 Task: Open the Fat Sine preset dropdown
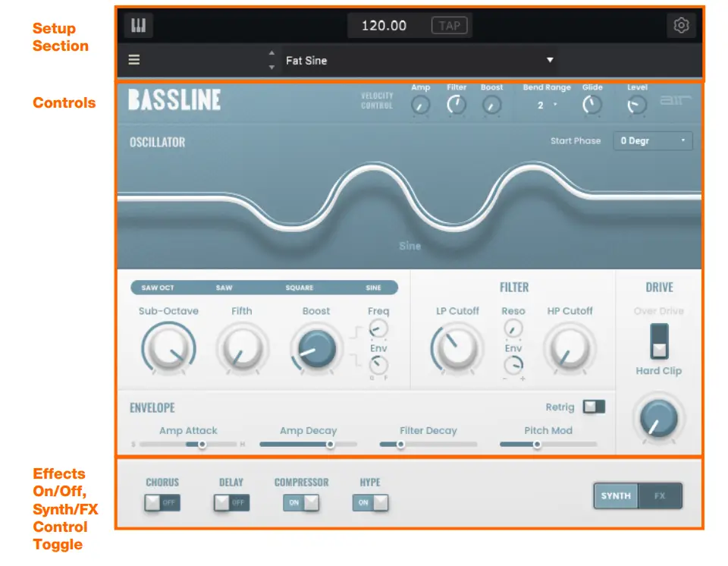click(x=550, y=60)
